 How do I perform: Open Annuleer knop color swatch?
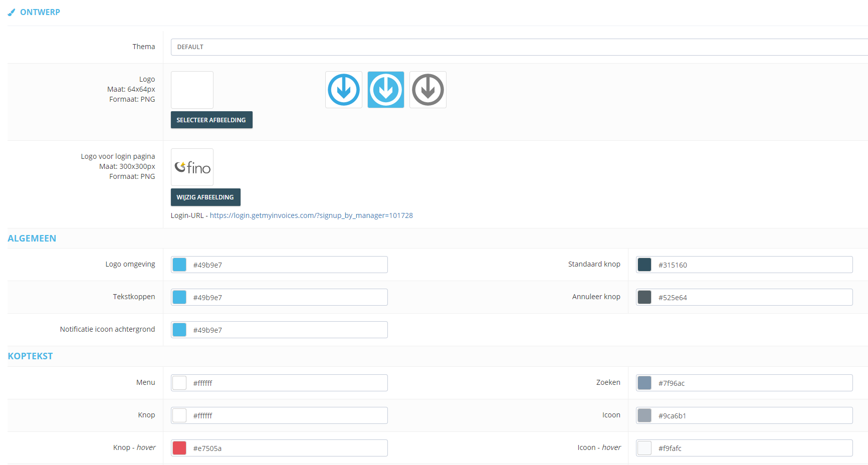[x=644, y=297]
